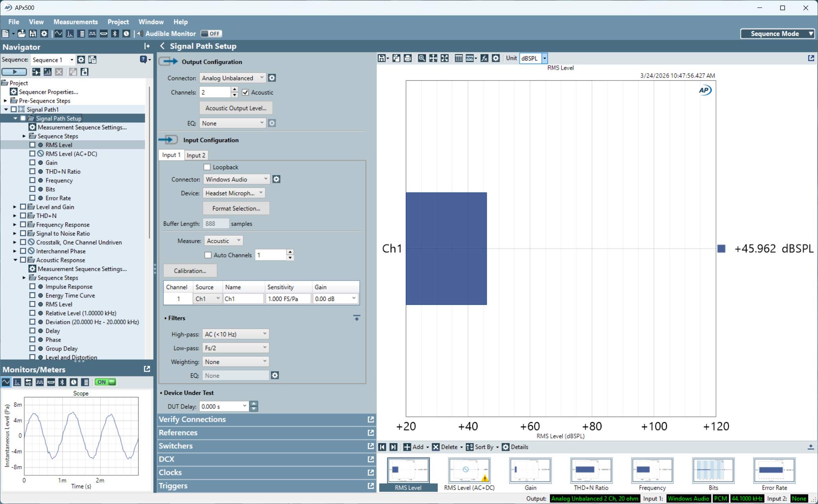Select the THD+N Ratio result thumbnail
Screen dimensions: 818x504
pyautogui.click(x=591, y=474)
